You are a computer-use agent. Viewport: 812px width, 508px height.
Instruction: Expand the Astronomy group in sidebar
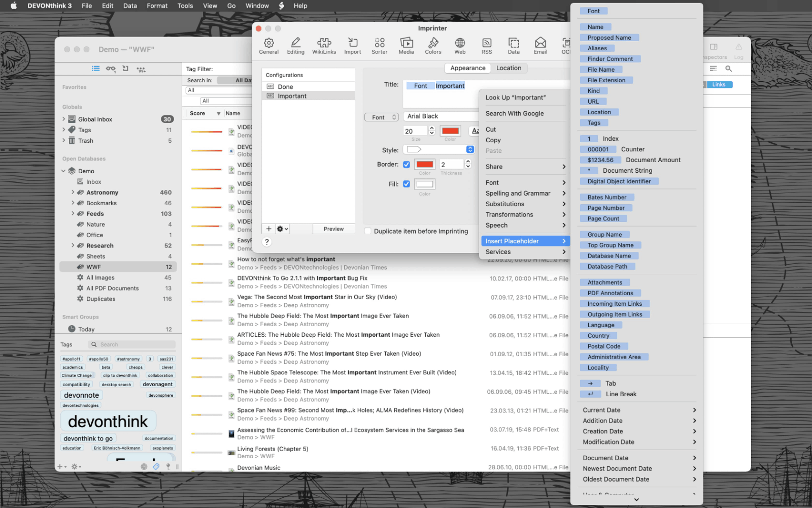coord(73,193)
